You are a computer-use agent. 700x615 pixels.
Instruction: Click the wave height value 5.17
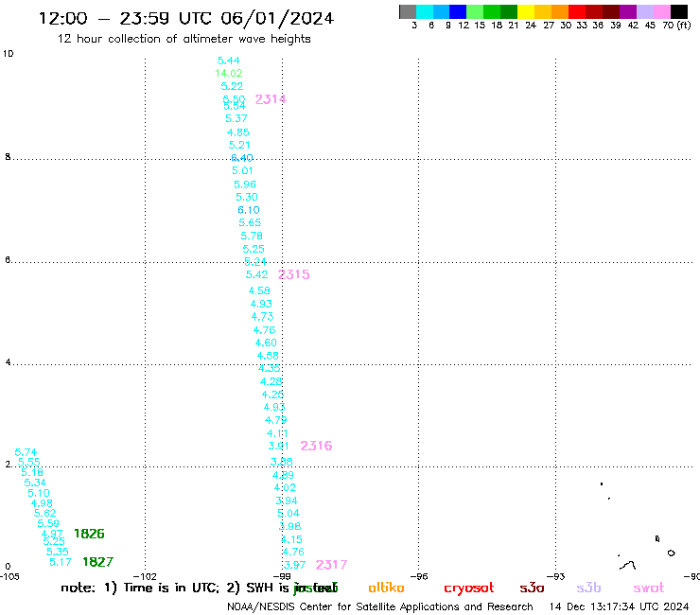tap(61, 562)
